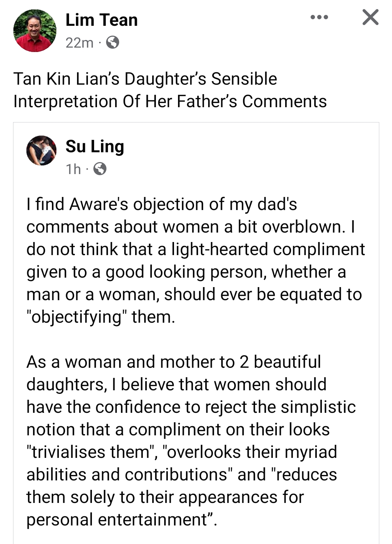
Task: Open the three-dot post options menu
Action: click(319, 17)
